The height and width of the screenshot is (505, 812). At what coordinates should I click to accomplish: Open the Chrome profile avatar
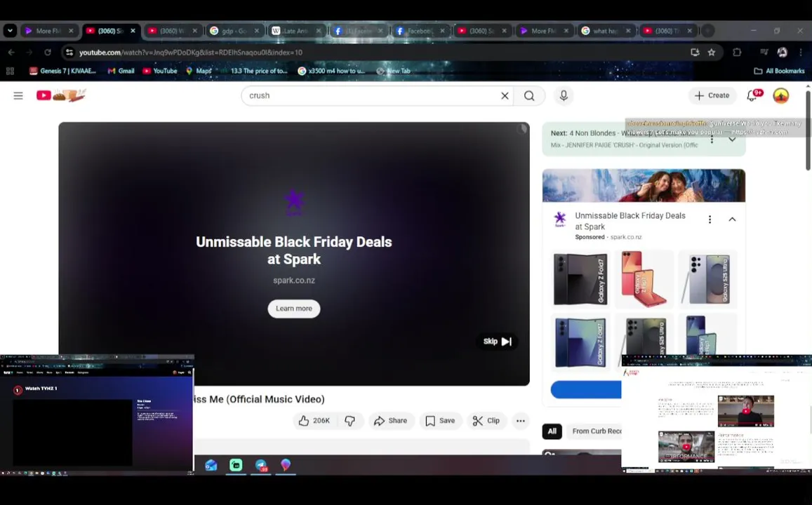point(783,53)
